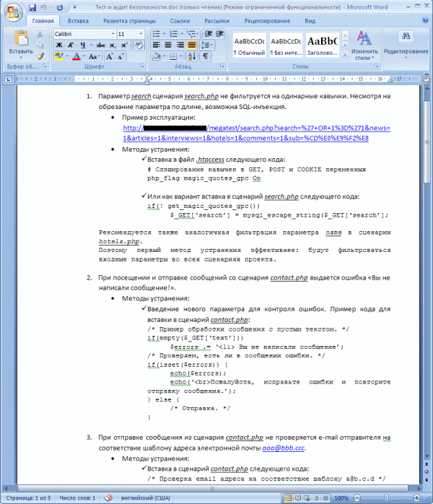The image size is (433, 504).
Task: Open the Ссылки ribbon tab
Action: [x=180, y=20]
